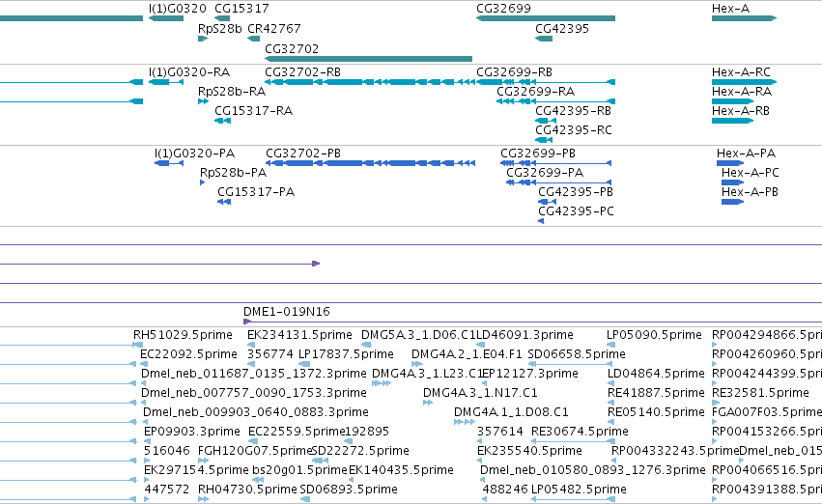The width and height of the screenshot is (822, 504).
Task: Open EST label SD06893.5prime
Action: 349,490
